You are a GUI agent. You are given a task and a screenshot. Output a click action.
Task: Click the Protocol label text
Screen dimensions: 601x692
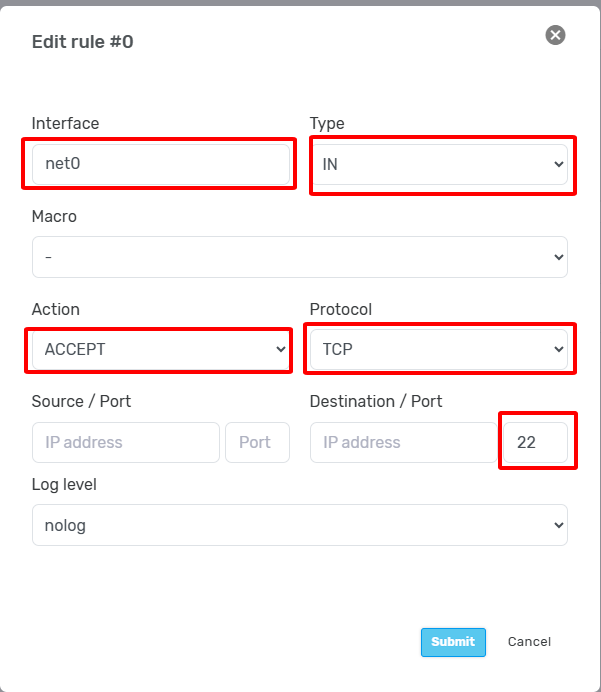coord(341,309)
